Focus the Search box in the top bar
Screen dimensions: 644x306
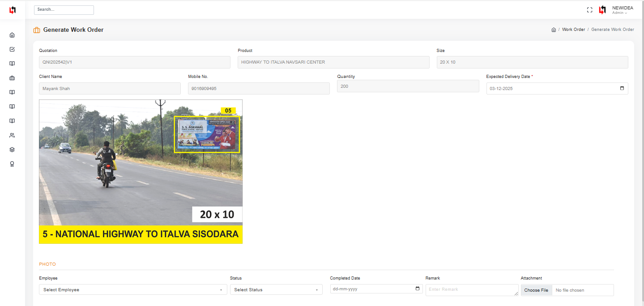(64, 10)
